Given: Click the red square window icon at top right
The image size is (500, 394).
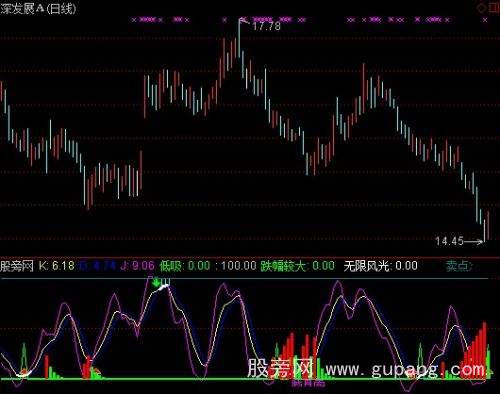Looking at the screenshot, I should point(494,8).
